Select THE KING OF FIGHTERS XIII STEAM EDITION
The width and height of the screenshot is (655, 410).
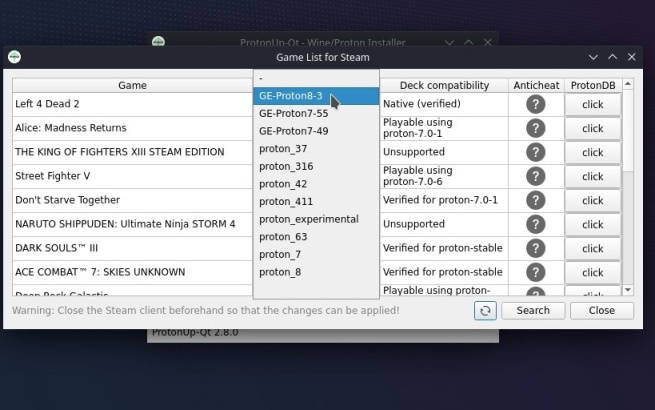[132, 152]
